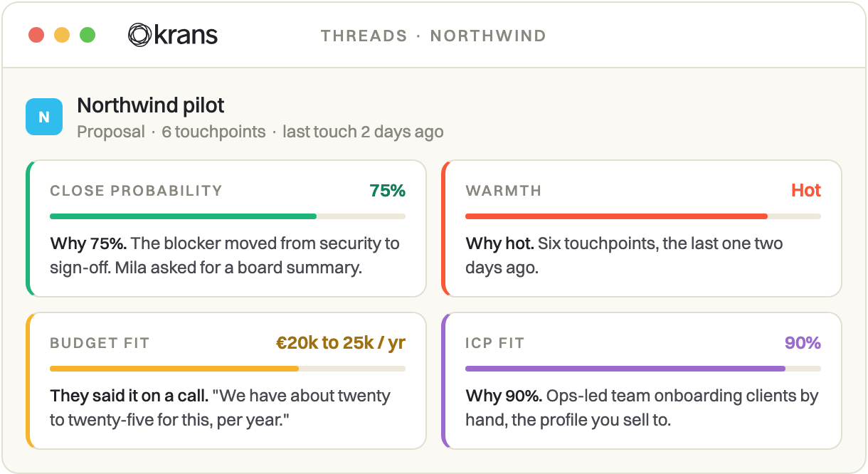868x474 pixels.
Task: Click the ICP Fit progress bar
Action: point(643,369)
